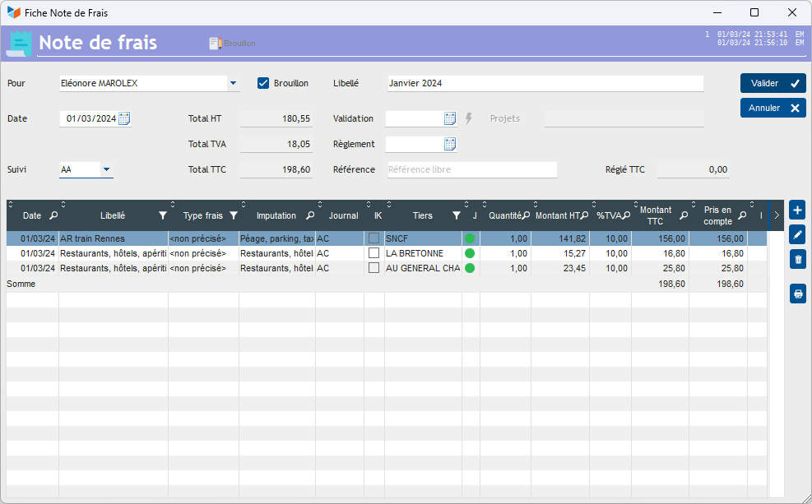Open the Suivi dropdown list

point(106,170)
